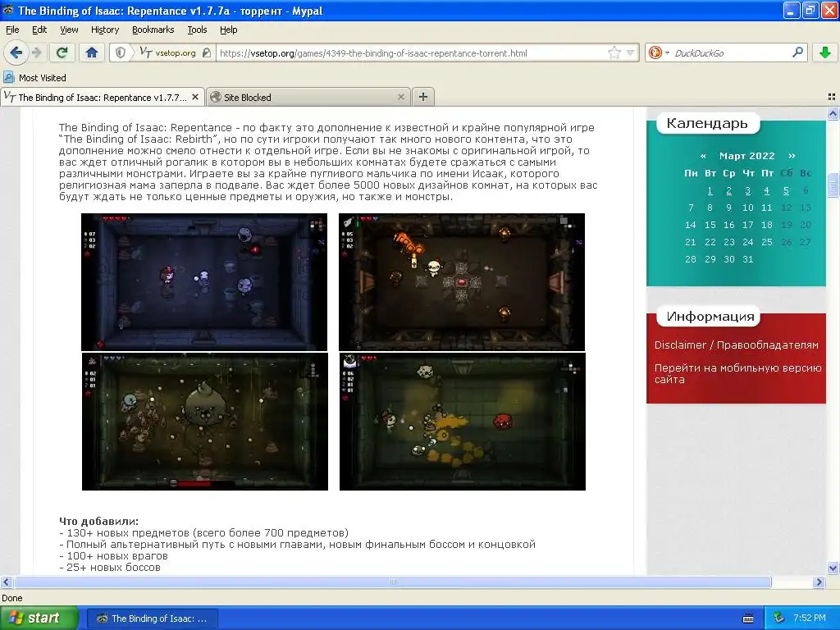
Task: Click the shield tracking protection icon
Action: [x=121, y=52]
